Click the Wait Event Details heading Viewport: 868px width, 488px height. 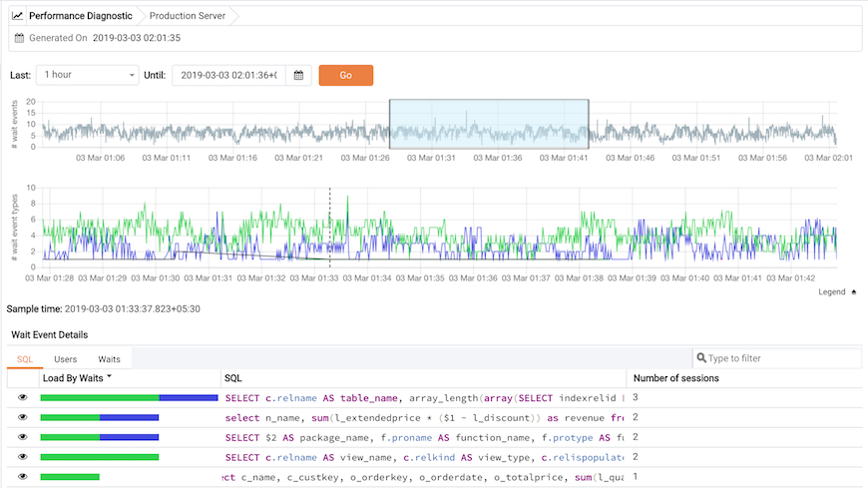(x=50, y=334)
